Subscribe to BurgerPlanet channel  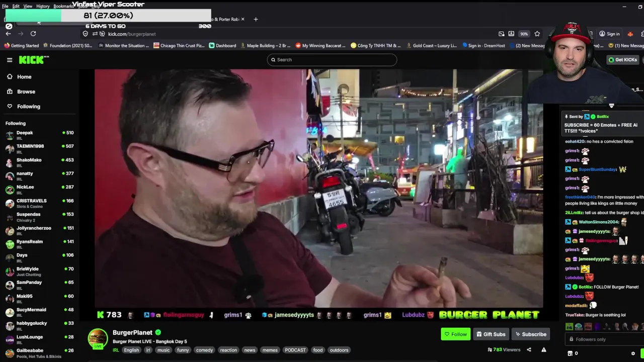pos(530,334)
